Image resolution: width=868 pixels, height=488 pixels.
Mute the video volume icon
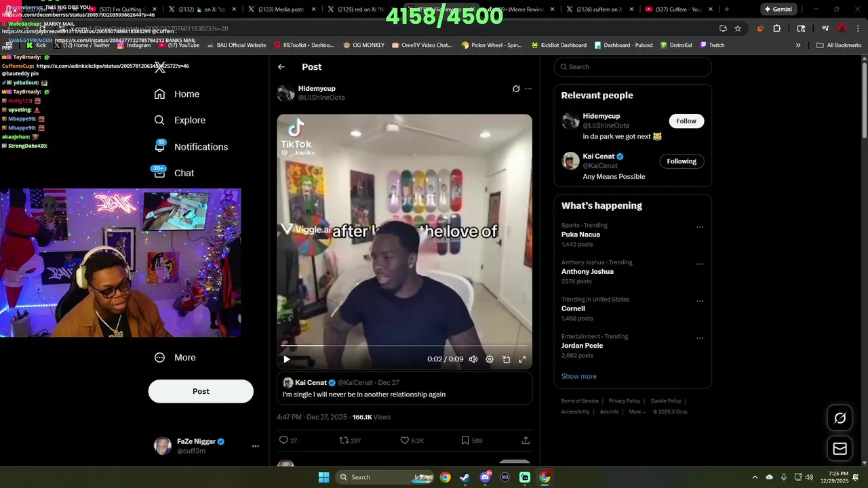pos(473,359)
